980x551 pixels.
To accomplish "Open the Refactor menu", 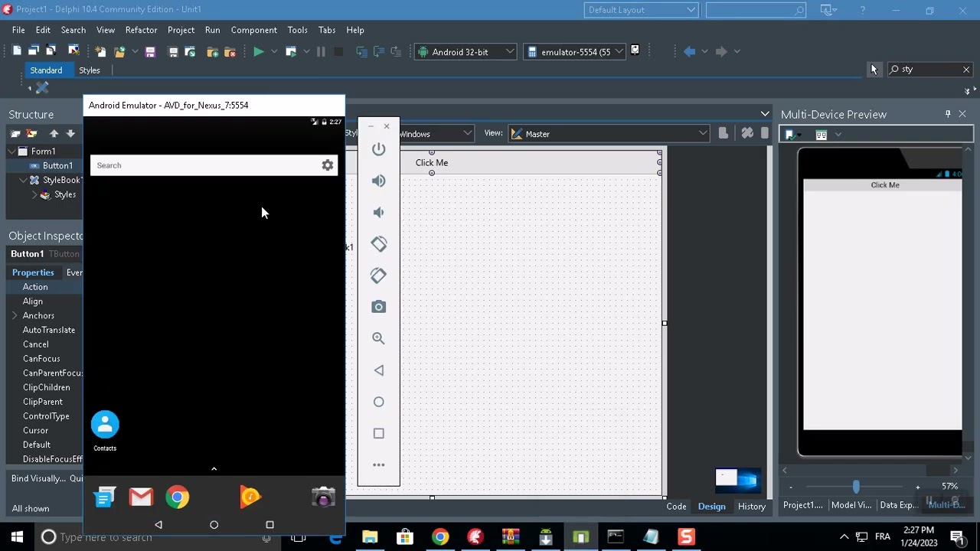I will (141, 30).
